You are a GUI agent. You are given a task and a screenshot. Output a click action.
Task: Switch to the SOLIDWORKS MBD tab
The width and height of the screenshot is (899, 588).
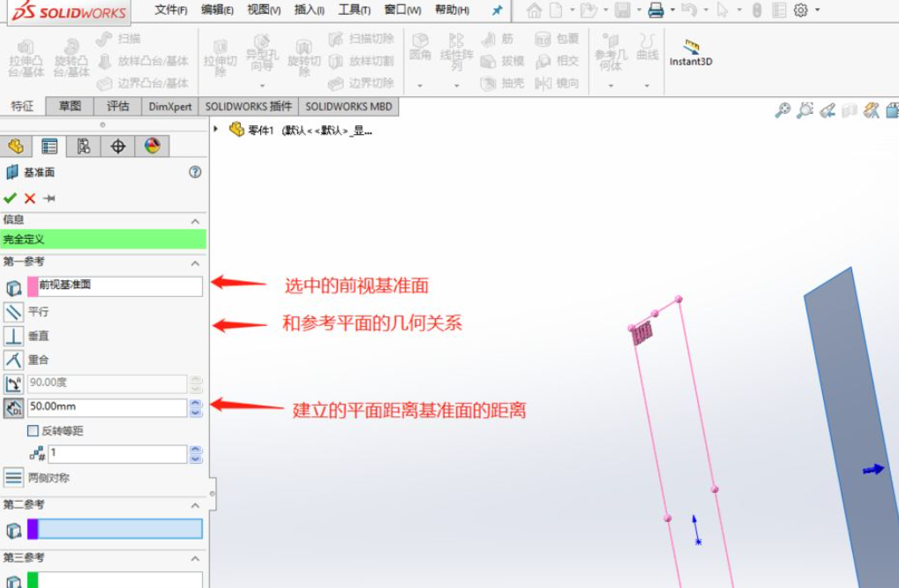click(x=348, y=106)
